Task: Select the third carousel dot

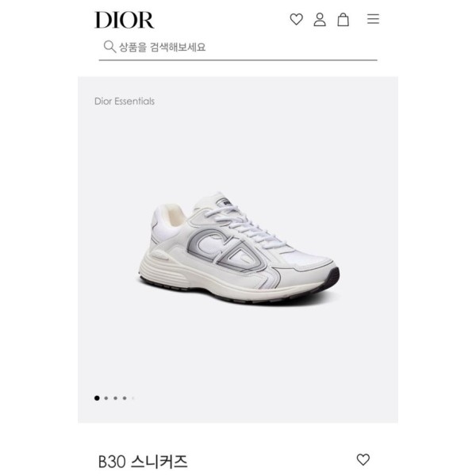Action: tap(115, 398)
